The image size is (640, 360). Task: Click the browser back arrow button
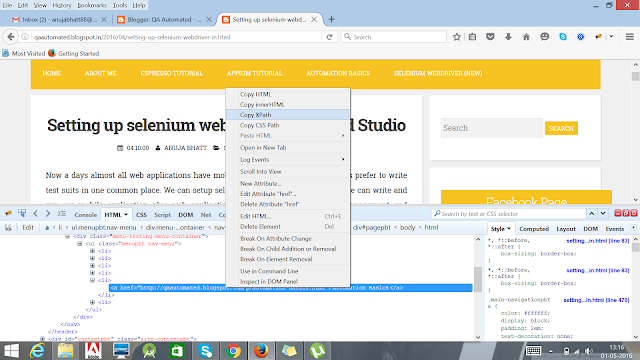point(11,37)
